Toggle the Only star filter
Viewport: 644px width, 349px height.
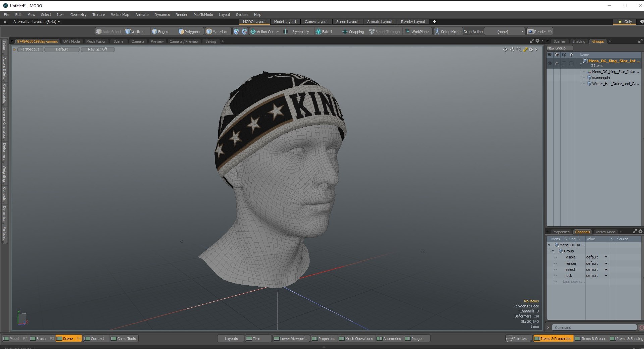(x=625, y=22)
